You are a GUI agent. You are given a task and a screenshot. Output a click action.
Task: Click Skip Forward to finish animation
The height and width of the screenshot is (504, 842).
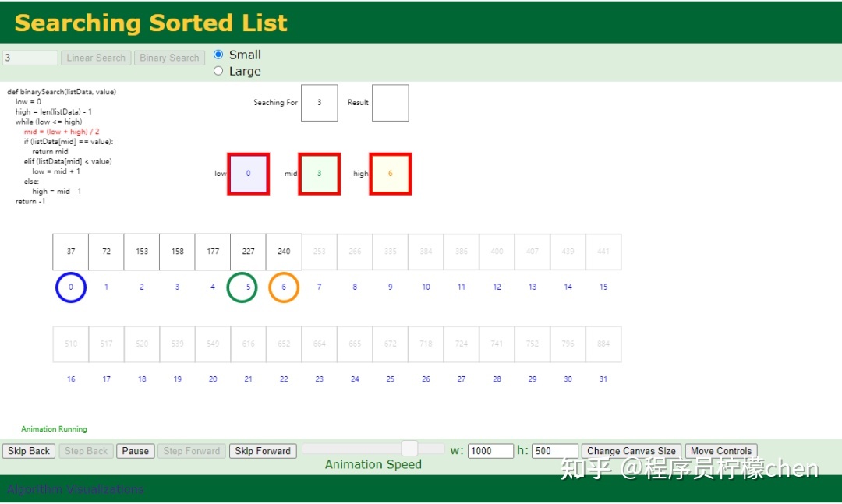[x=263, y=451]
